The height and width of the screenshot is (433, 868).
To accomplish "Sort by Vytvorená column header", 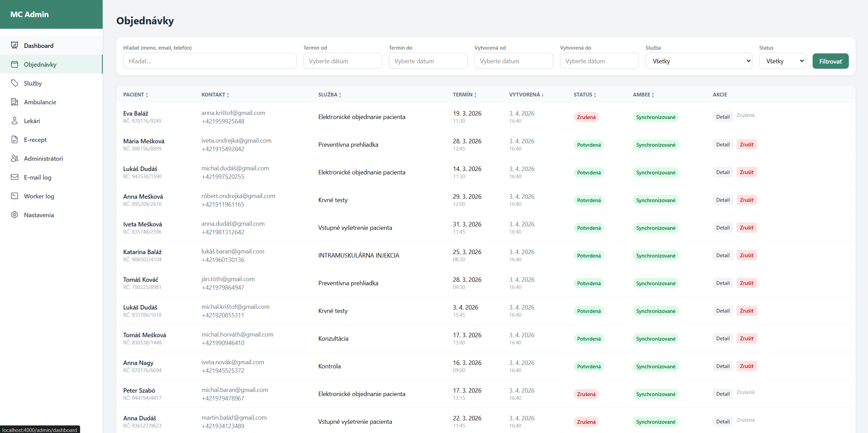I will 526,95.
